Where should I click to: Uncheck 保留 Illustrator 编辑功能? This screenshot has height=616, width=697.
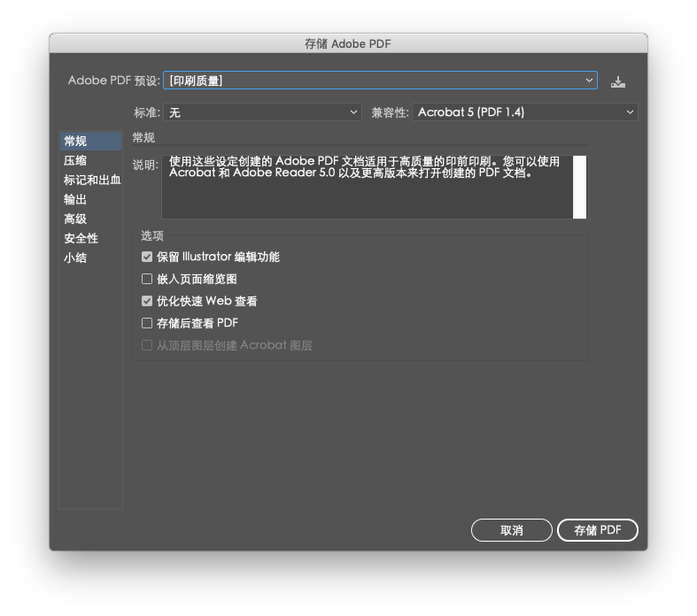click(147, 257)
